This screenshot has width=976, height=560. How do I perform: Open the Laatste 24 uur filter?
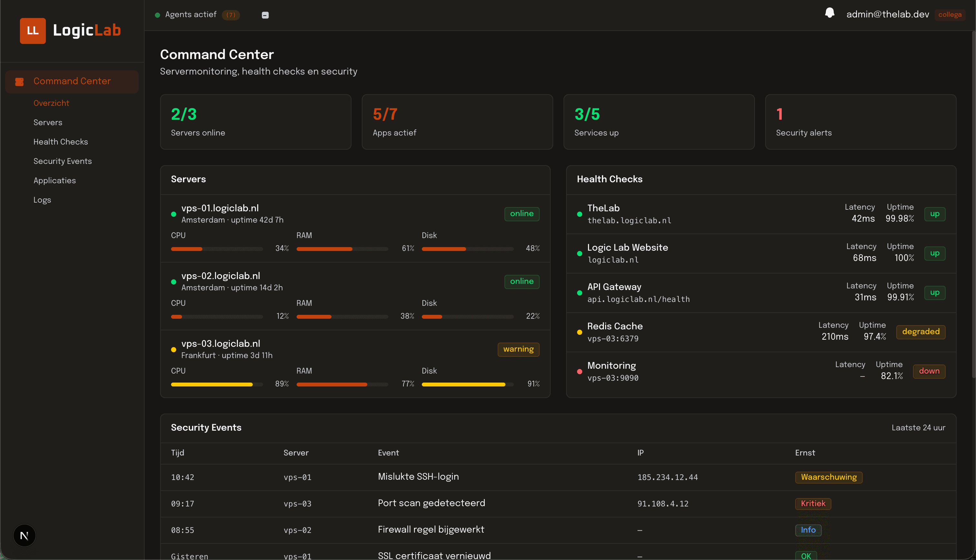(x=918, y=427)
